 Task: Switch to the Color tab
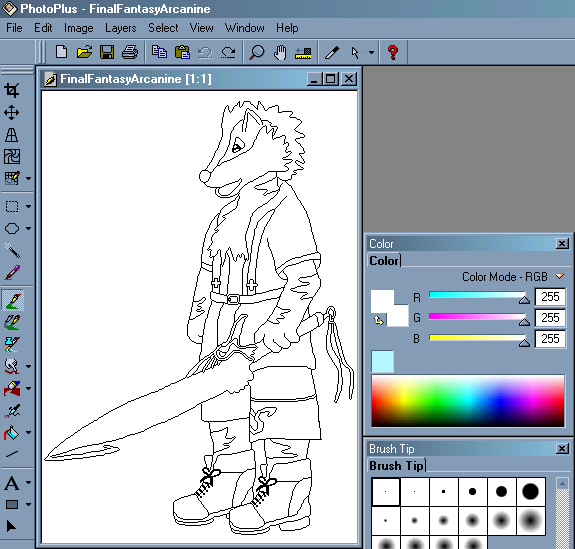click(384, 261)
